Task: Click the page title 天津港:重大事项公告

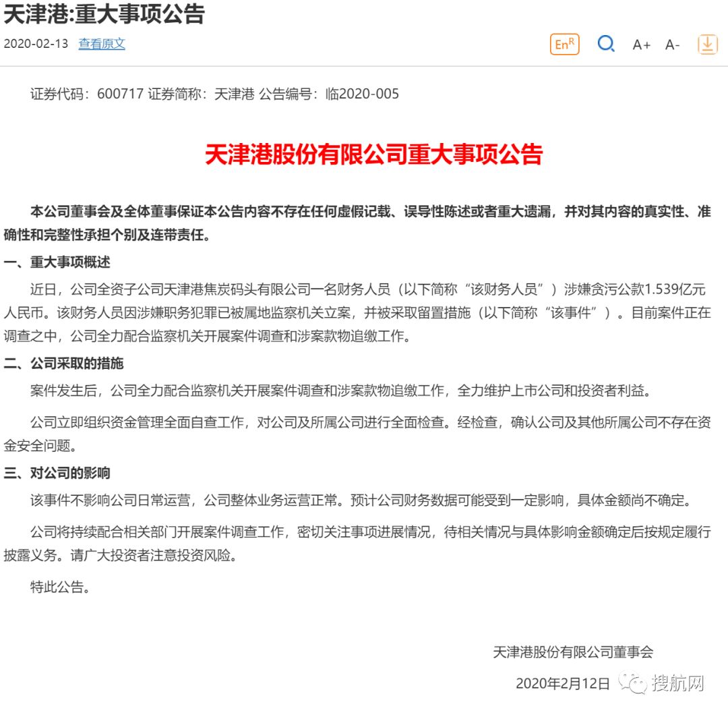Action: pos(104,13)
